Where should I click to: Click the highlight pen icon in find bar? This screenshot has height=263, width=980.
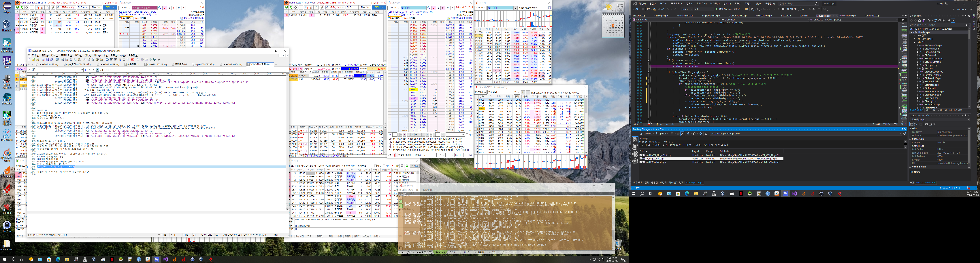[x=98, y=70]
